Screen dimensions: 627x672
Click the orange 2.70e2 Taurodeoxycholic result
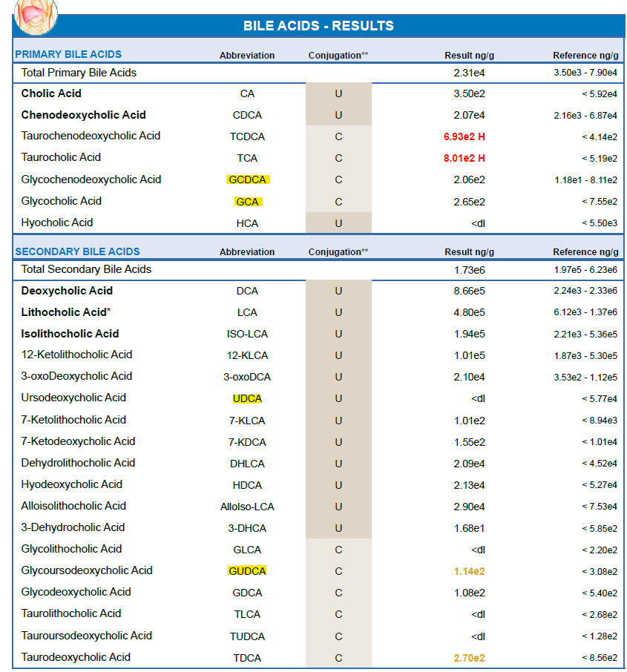469,657
